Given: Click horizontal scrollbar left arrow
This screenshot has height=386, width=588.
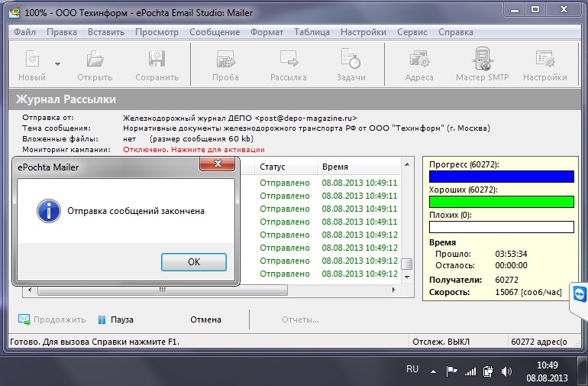Looking at the screenshot, I should [30, 290].
